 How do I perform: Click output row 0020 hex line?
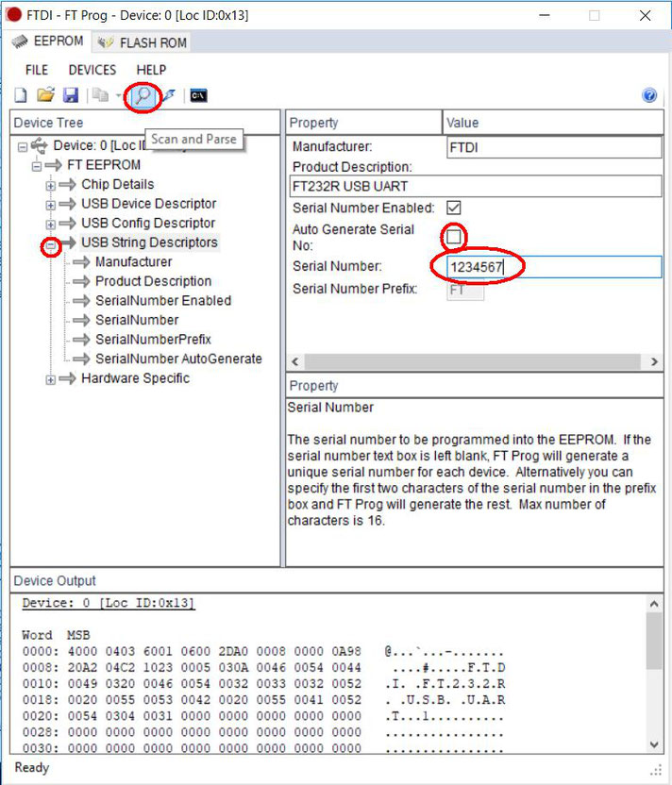tap(264, 716)
